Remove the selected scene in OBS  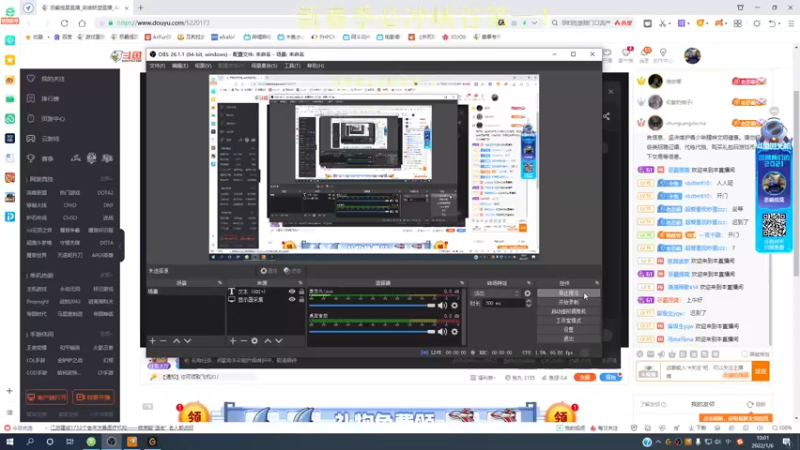tap(163, 341)
